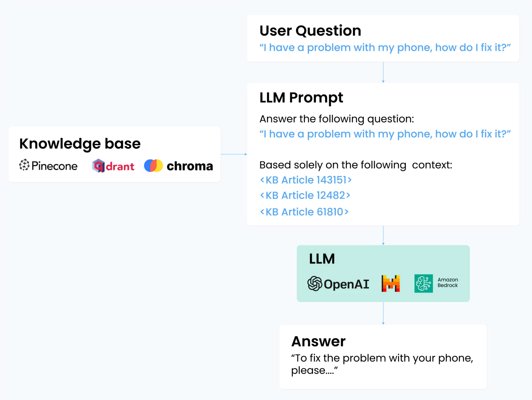Click the Mistral pixelated M logo
This screenshot has width=532, height=400.
pyautogui.click(x=391, y=283)
